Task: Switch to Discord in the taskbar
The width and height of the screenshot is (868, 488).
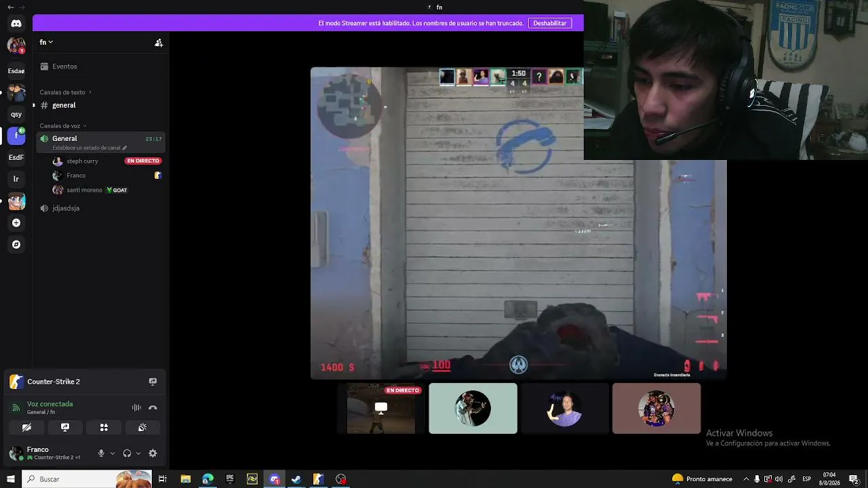Action: (x=275, y=479)
